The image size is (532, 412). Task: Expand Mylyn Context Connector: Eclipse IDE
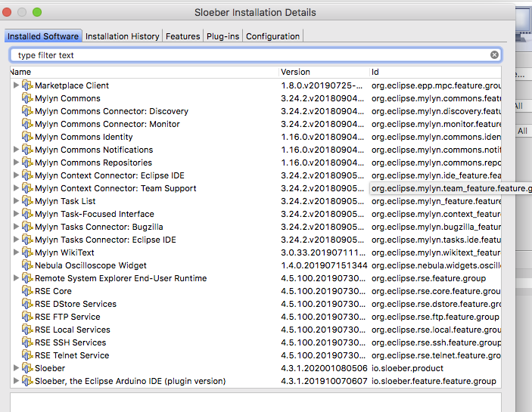click(x=16, y=175)
